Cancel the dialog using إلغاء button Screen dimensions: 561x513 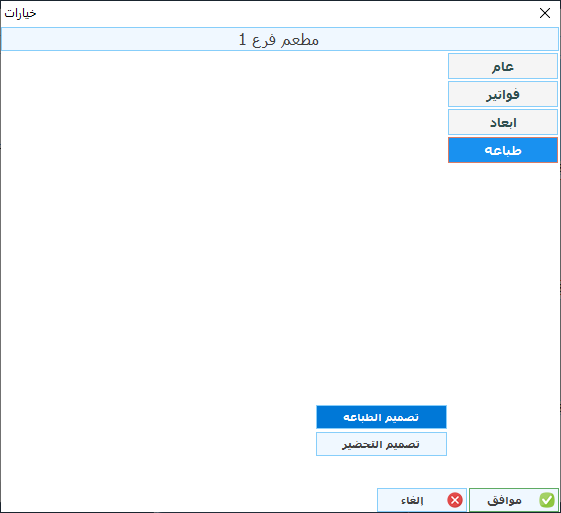coord(422,500)
